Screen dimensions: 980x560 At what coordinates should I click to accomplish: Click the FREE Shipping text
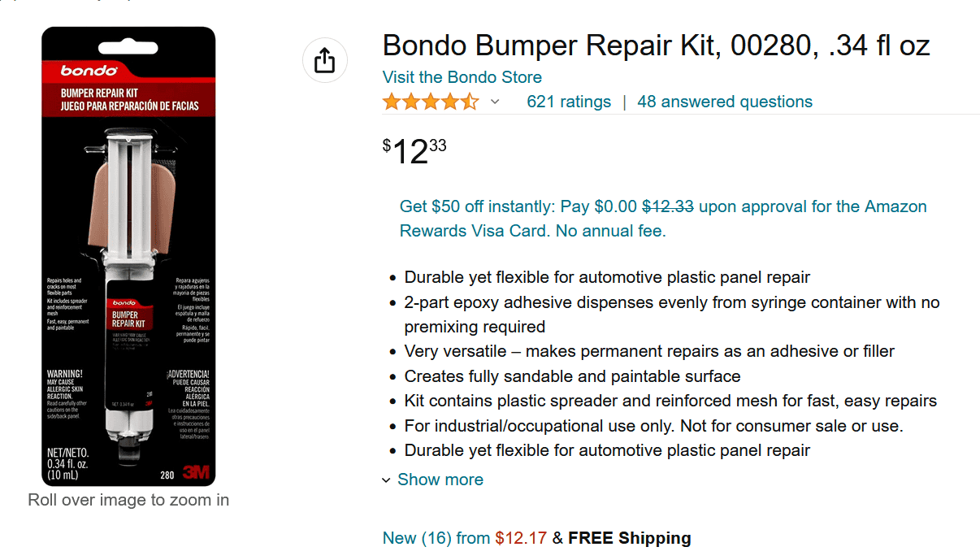coord(629,538)
